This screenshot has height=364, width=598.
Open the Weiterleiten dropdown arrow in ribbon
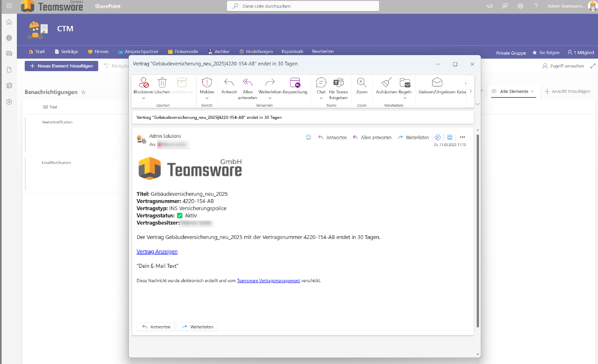coord(270,98)
